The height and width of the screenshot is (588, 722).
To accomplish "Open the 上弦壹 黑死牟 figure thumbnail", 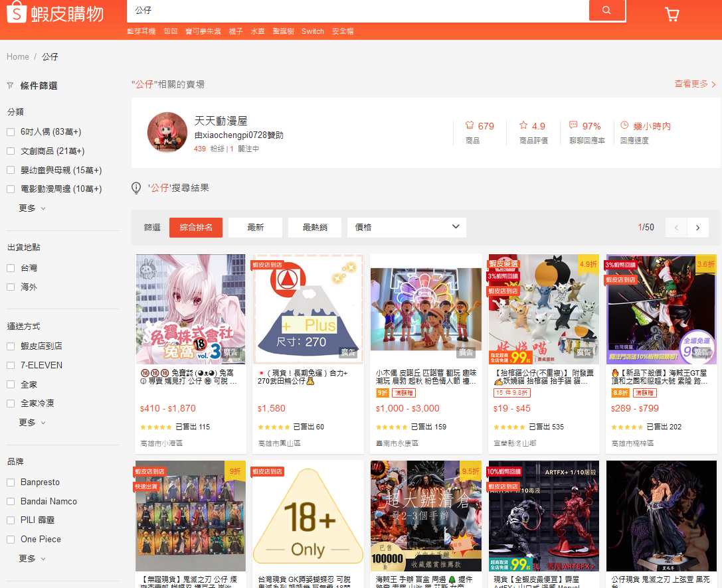I will [661, 516].
